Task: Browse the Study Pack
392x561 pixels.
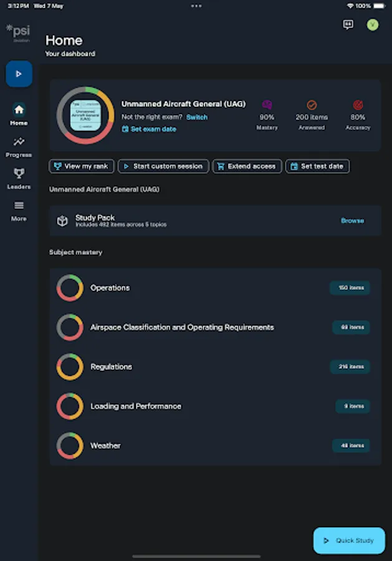Action: point(352,221)
